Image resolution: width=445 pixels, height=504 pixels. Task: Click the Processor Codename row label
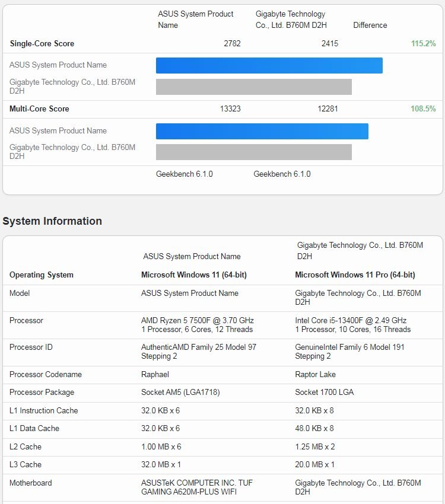click(45, 375)
